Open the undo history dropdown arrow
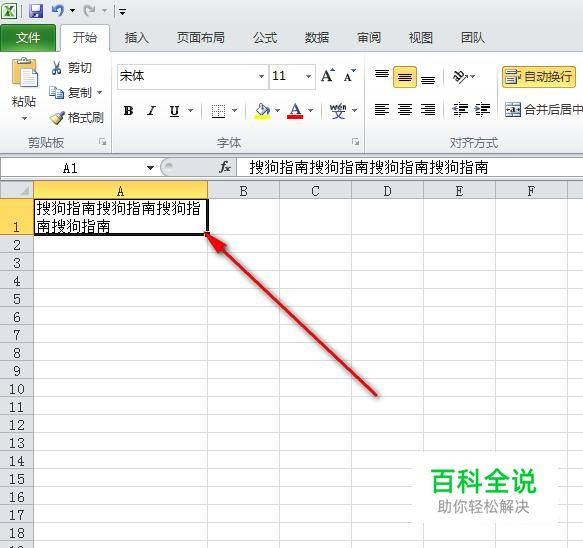583x548 pixels. pos(72,11)
